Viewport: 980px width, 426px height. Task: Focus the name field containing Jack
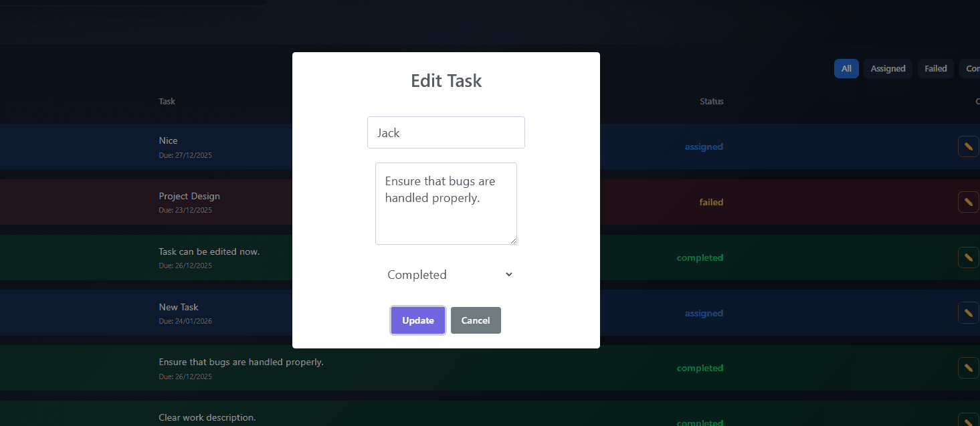click(446, 132)
